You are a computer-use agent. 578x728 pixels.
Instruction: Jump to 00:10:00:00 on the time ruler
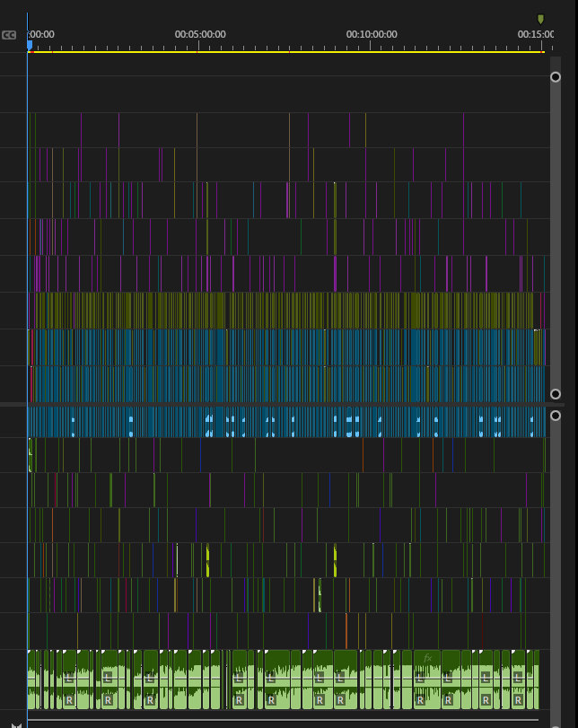(372, 34)
